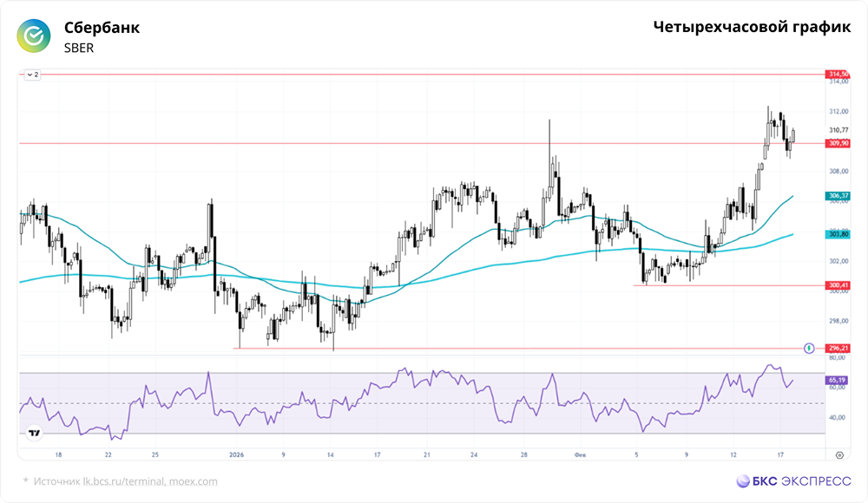Click the Фев month label on time axis
868x503 pixels.
[x=580, y=454]
